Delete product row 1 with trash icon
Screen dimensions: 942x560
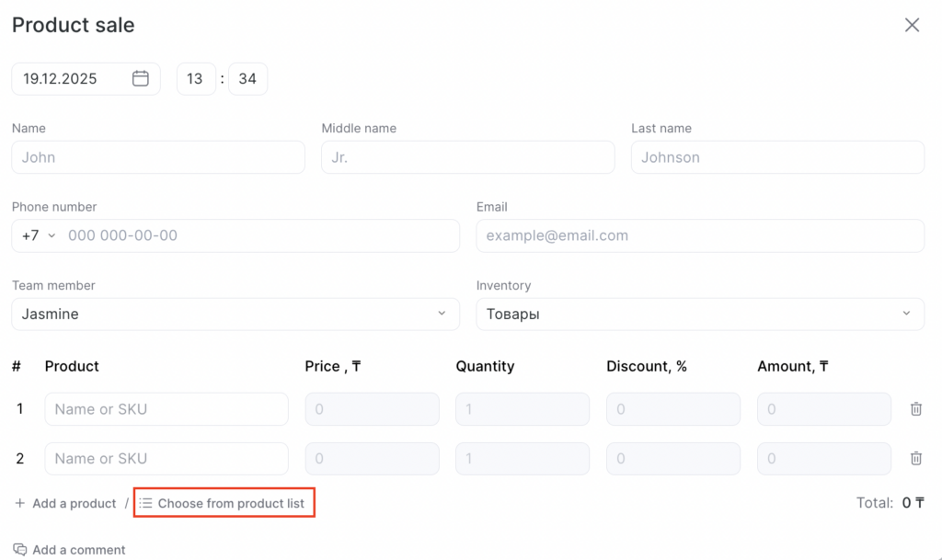click(x=916, y=409)
